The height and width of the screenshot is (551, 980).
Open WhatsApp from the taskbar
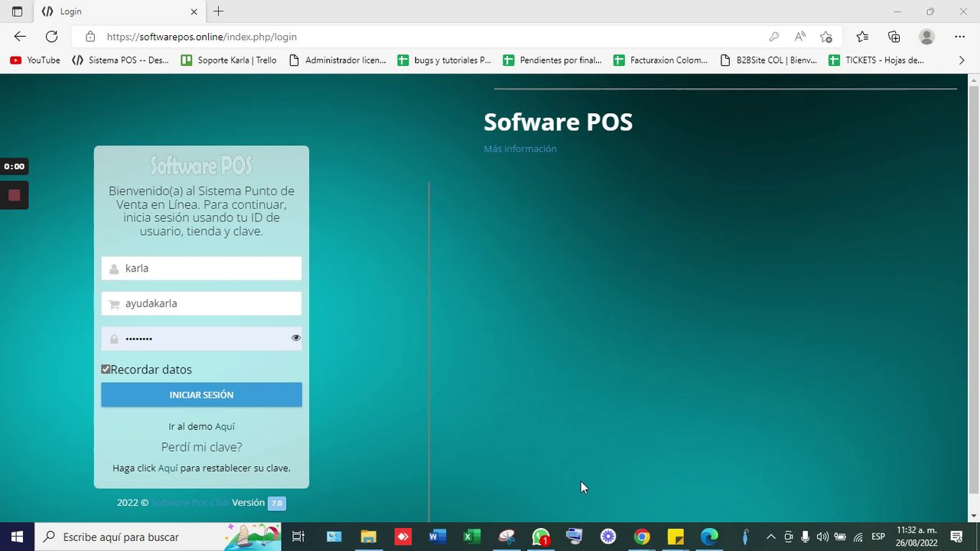click(541, 536)
